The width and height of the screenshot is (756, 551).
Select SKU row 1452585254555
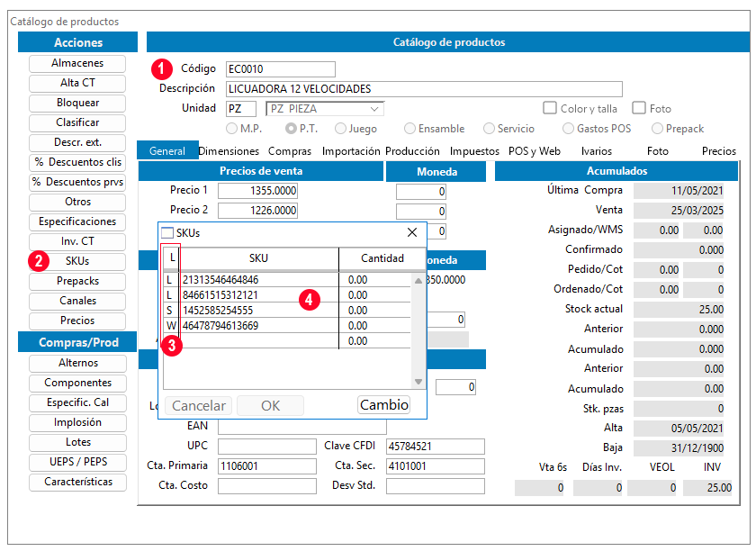click(x=287, y=311)
